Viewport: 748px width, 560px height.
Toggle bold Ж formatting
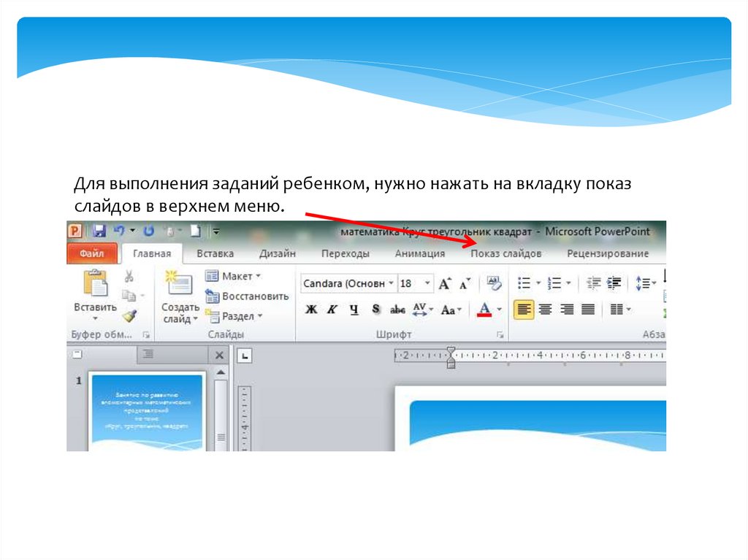click(x=311, y=310)
